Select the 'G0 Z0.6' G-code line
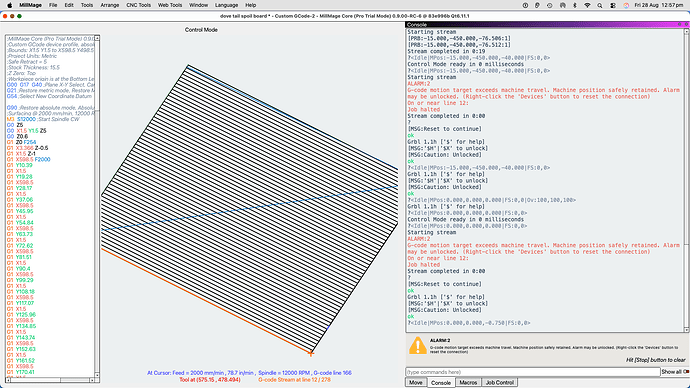The height and width of the screenshot is (388, 690). coord(18,136)
